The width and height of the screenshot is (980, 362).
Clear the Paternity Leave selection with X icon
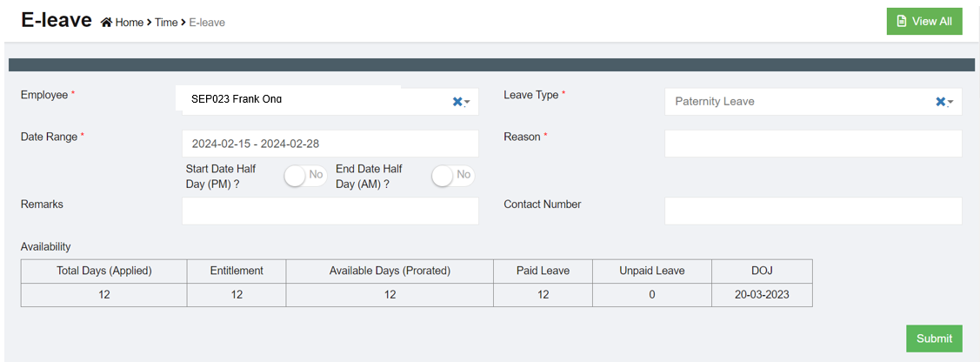pos(940,102)
